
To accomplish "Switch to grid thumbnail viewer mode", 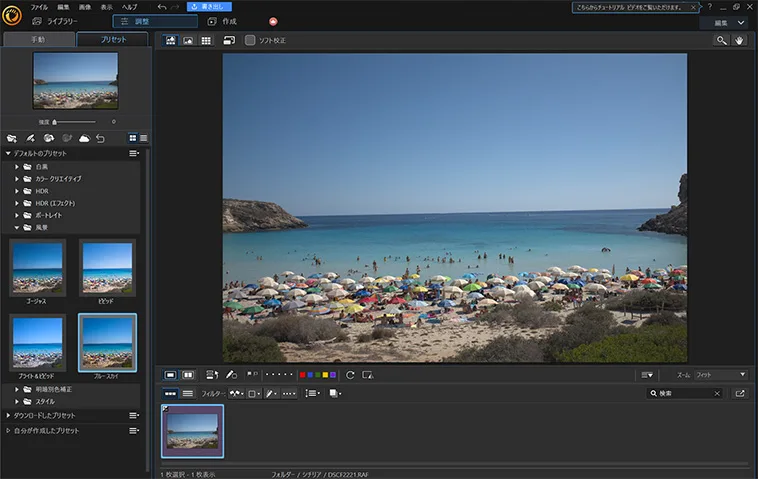I will point(206,40).
